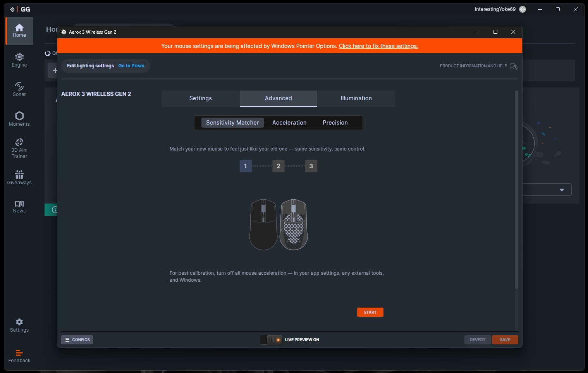Click the Go to Prism link
The image size is (588, 373).
tap(131, 66)
